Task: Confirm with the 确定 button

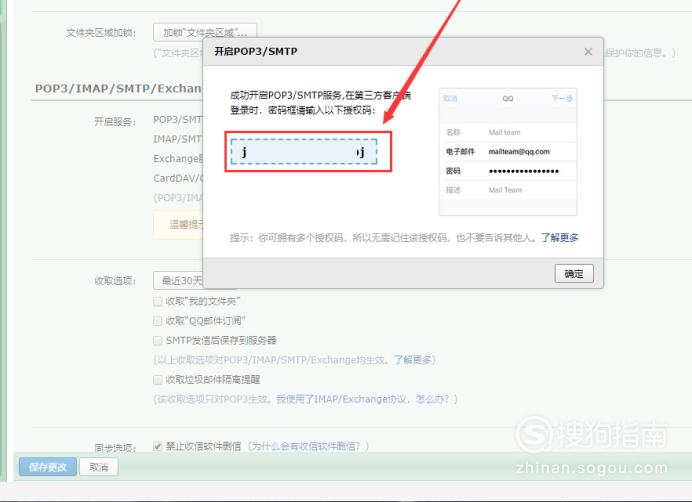Action: [x=574, y=274]
